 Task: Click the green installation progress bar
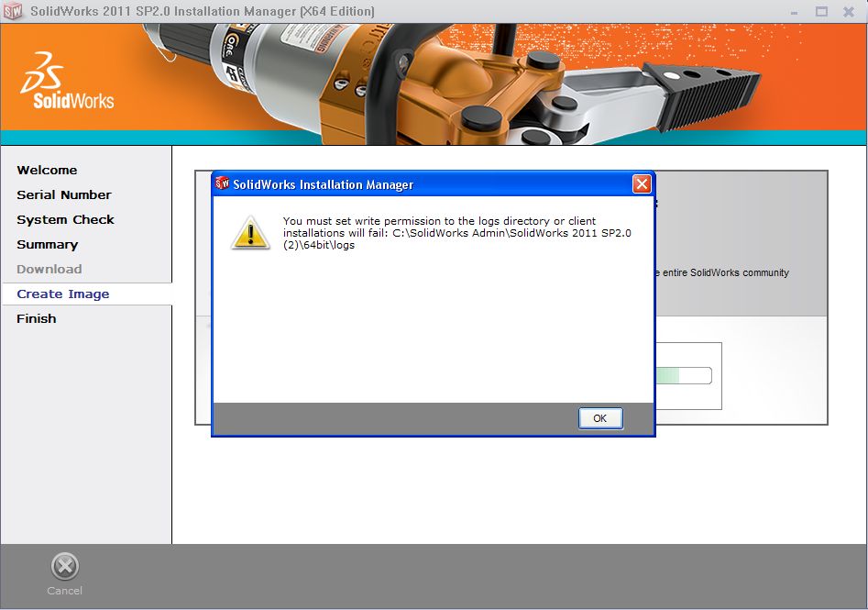[x=683, y=376]
